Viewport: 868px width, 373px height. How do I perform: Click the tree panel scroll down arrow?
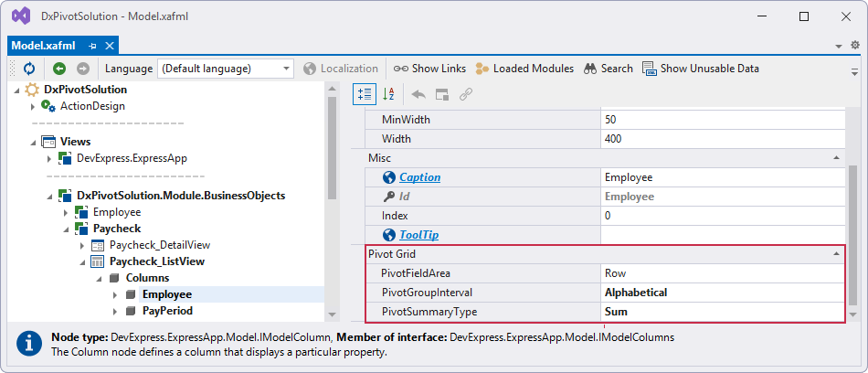coord(332,314)
